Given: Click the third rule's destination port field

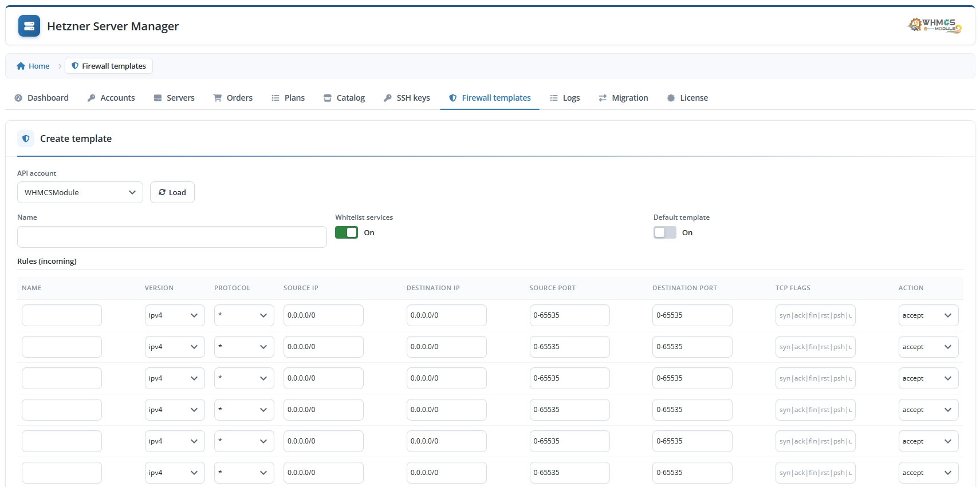Looking at the screenshot, I should click(x=692, y=378).
